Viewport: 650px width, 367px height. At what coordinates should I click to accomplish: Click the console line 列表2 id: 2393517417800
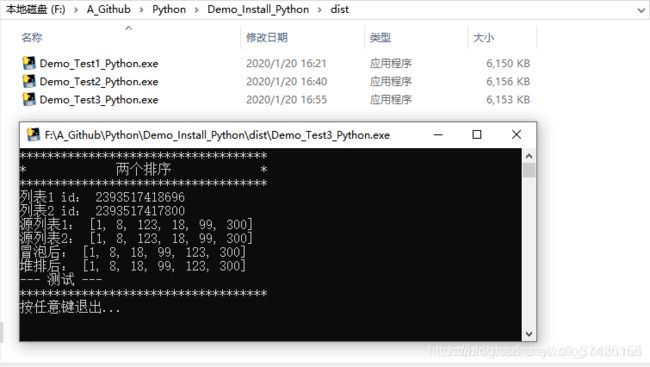(102, 211)
